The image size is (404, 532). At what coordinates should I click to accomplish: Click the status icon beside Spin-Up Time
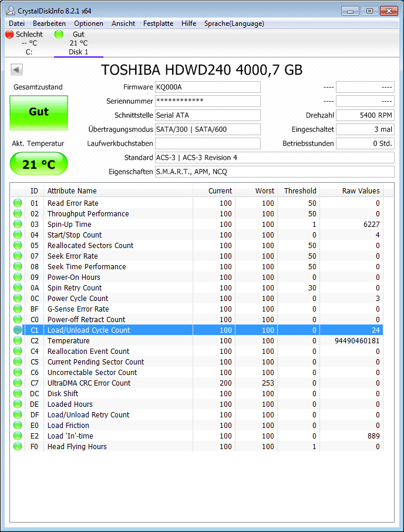[18, 225]
